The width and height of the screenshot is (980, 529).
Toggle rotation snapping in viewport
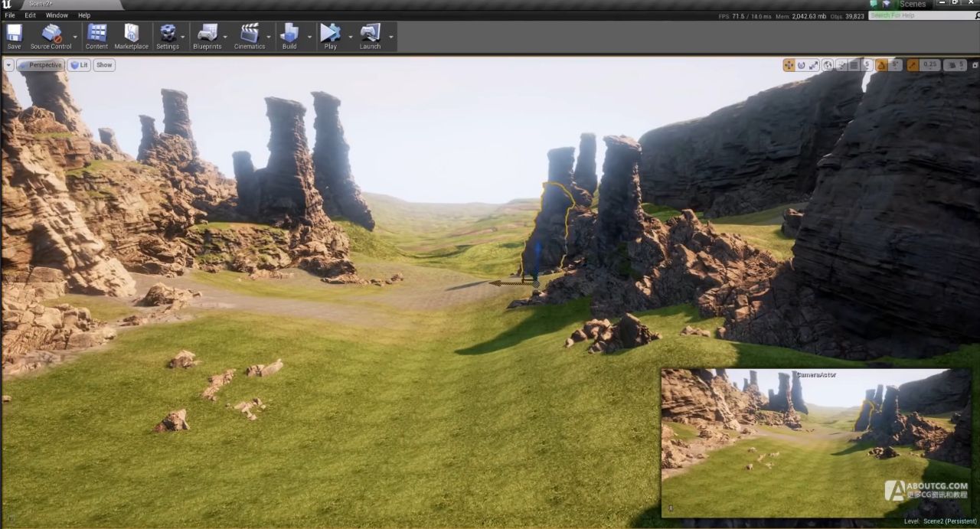coord(881,65)
